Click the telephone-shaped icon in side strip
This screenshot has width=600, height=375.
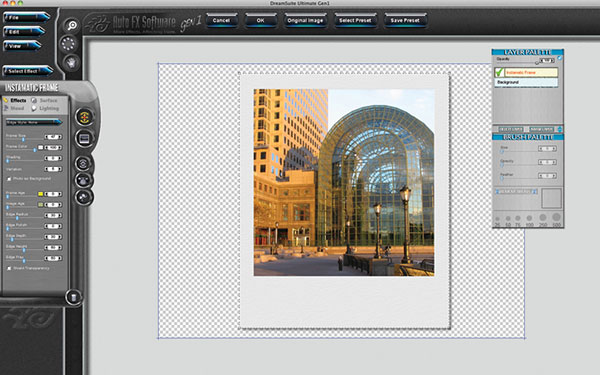tap(83, 180)
